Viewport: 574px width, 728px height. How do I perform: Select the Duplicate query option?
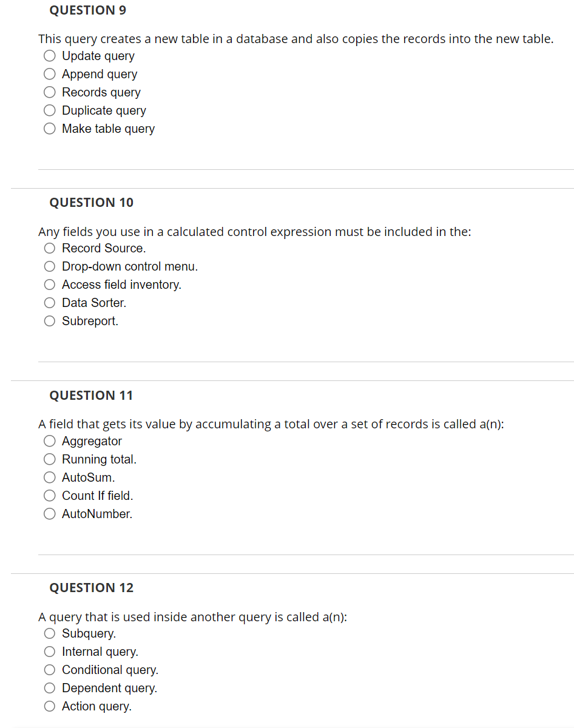click(x=49, y=110)
